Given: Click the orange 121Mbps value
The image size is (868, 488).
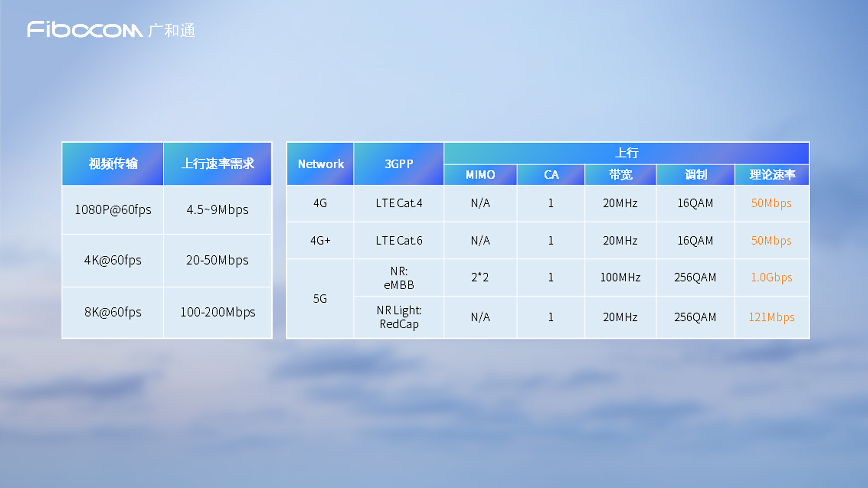Looking at the screenshot, I should pos(771,317).
